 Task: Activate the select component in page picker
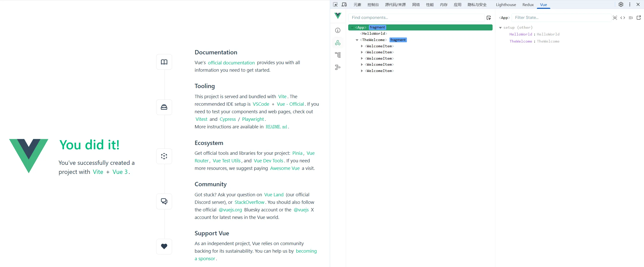pyautogui.click(x=489, y=18)
